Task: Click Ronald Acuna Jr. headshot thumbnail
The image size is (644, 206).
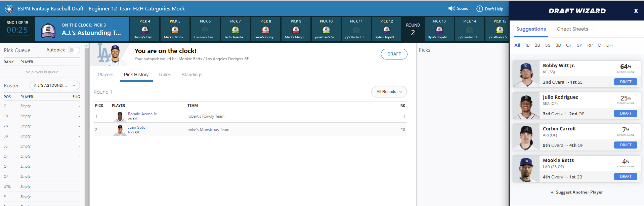Action: tap(120, 117)
